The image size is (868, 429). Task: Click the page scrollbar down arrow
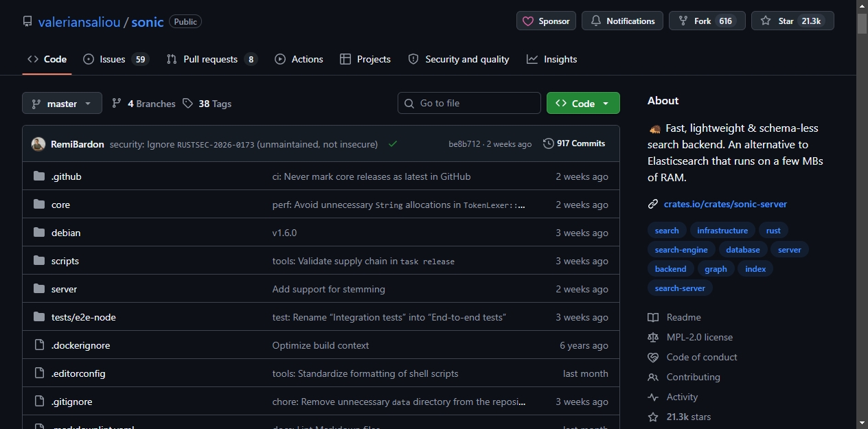click(862, 423)
